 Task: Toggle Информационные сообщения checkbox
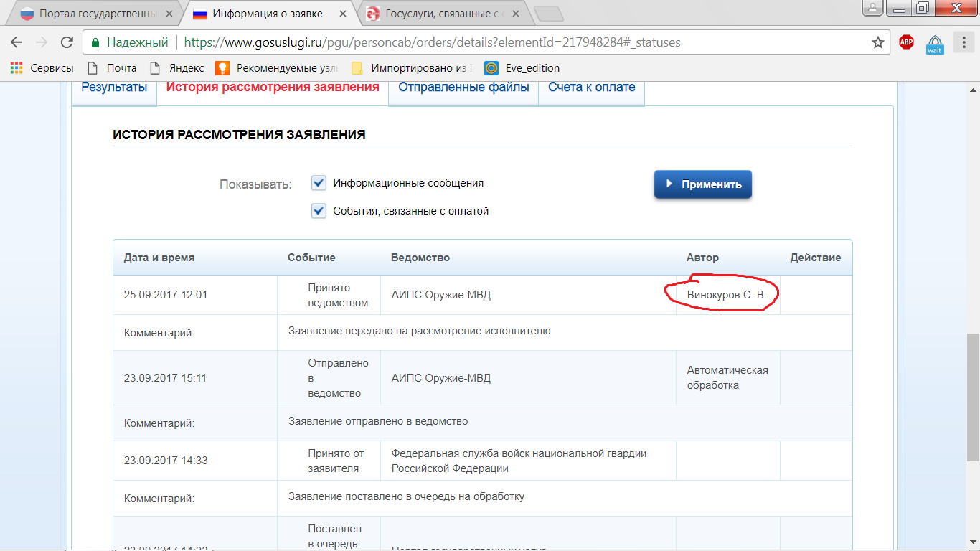click(x=319, y=183)
